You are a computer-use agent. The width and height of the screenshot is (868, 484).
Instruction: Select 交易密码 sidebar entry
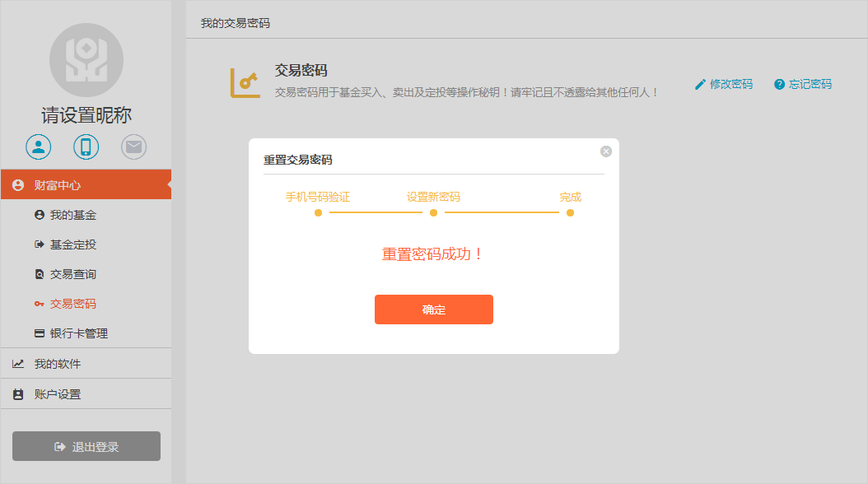pyautogui.click(x=72, y=304)
